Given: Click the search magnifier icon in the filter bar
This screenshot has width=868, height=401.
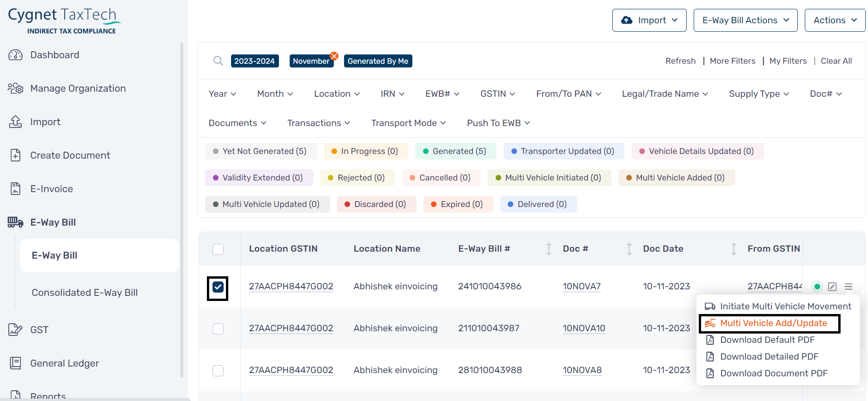Looking at the screenshot, I should [x=218, y=61].
